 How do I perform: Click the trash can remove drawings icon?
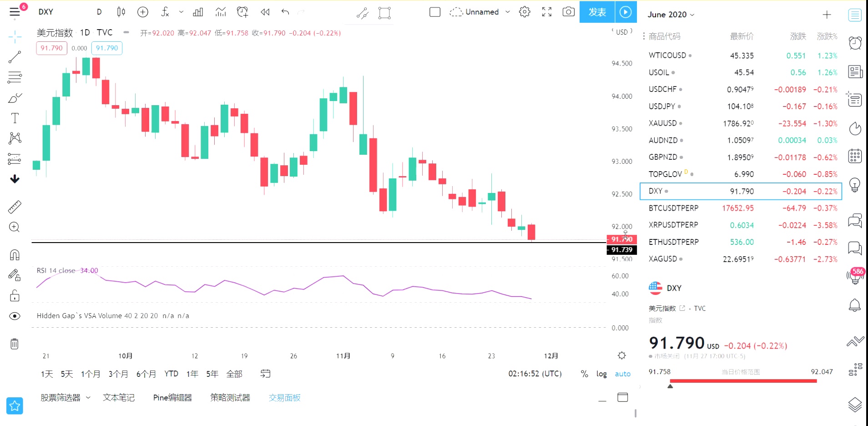click(x=15, y=344)
